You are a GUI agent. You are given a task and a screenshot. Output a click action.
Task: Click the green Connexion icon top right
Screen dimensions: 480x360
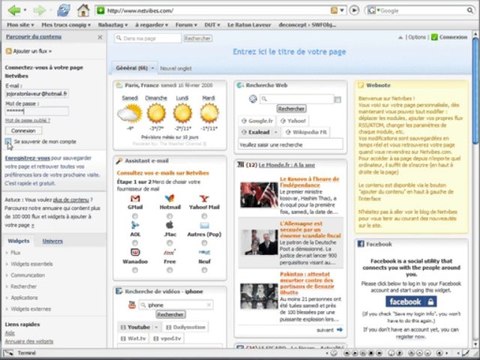click(434, 37)
